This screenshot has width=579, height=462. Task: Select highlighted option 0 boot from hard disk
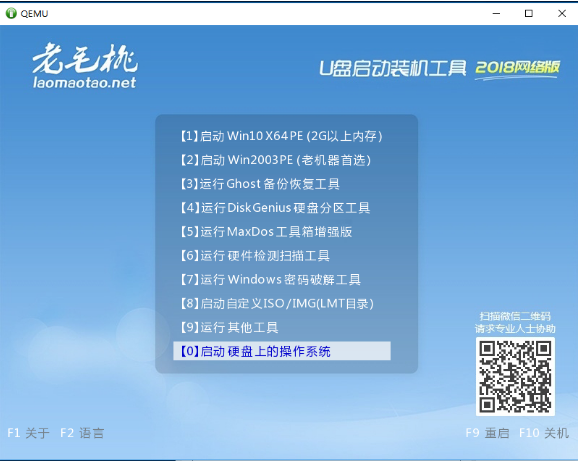pos(282,351)
